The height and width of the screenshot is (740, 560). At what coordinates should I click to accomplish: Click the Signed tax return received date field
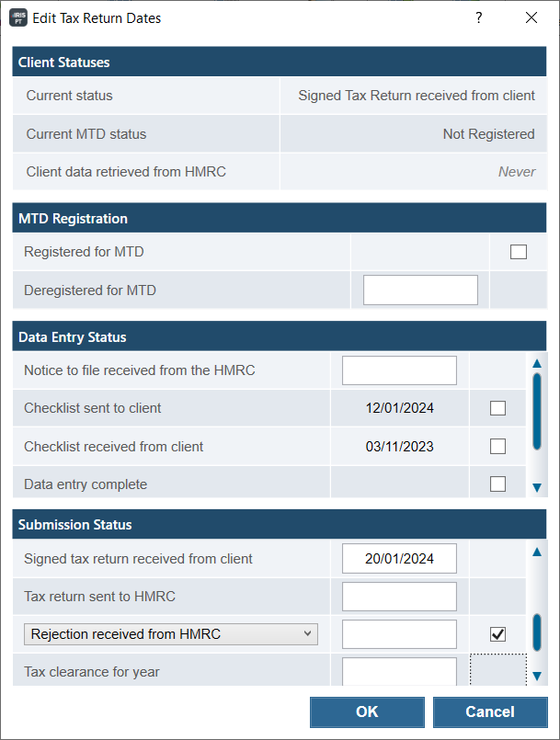399,559
